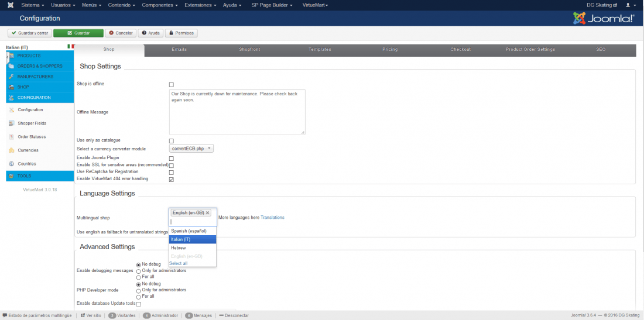The image size is (644, 320).
Task: Open the SP Page Builder dropdown menu
Action: pyautogui.click(x=272, y=5)
